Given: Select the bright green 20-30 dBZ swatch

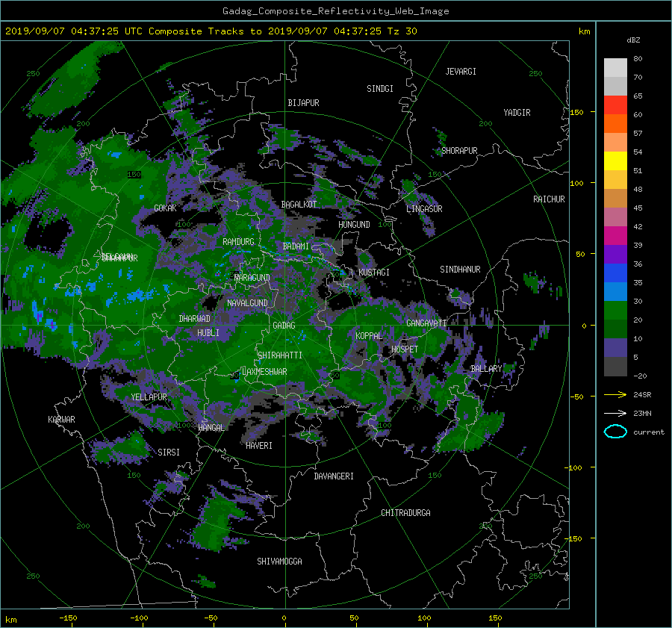Looking at the screenshot, I should [615, 311].
